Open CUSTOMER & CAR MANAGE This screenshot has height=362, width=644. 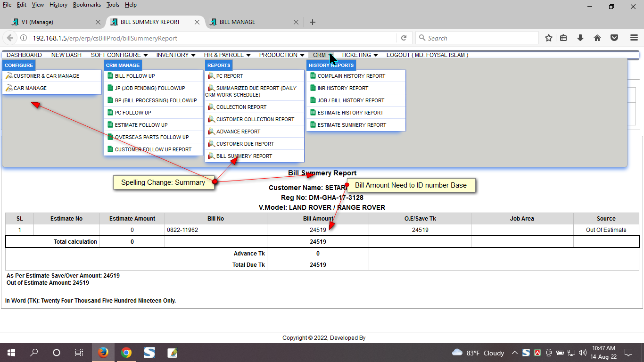click(x=52, y=76)
